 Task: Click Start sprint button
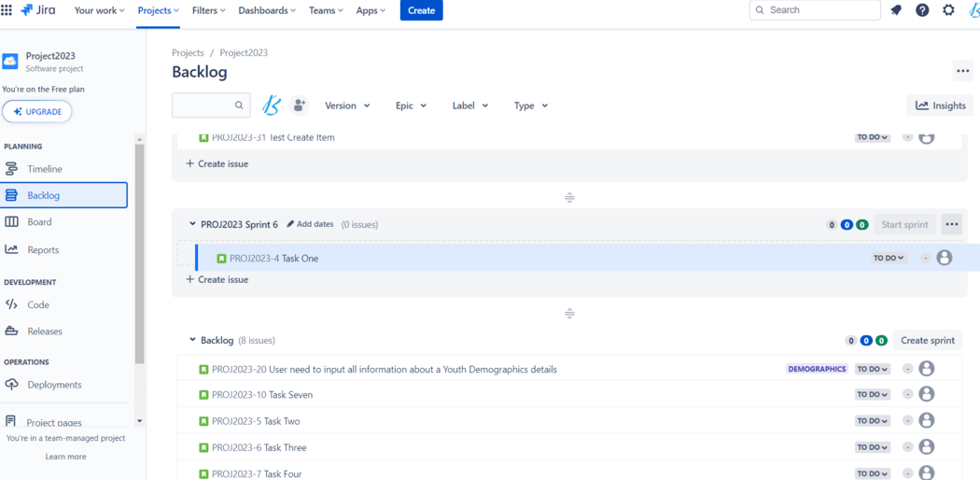point(905,224)
